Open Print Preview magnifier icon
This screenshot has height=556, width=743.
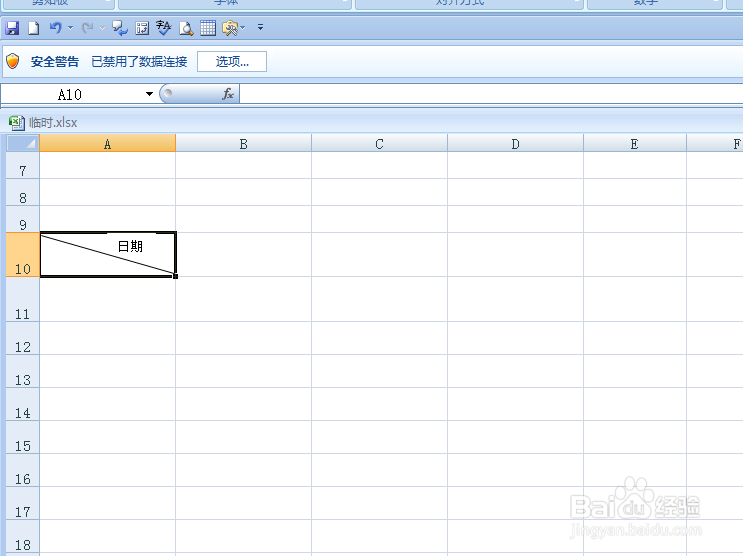[186, 28]
